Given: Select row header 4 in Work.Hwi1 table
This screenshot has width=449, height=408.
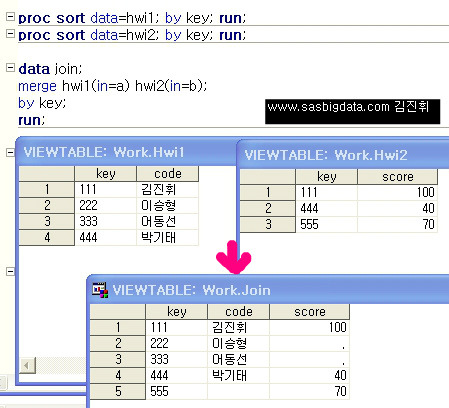Looking at the screenshot, I should pyautogui.click(x=47, y=237).
